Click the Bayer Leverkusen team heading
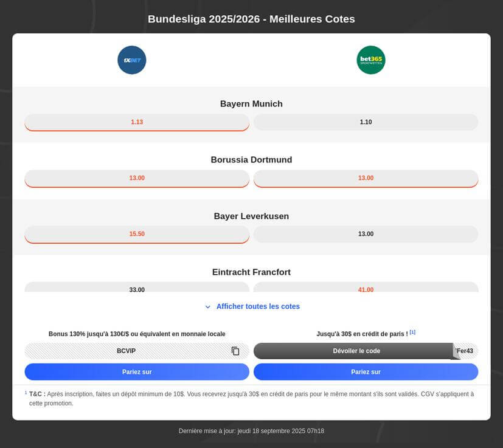Image resolution: width=503 pixels, height=448 pixels. 251,216
